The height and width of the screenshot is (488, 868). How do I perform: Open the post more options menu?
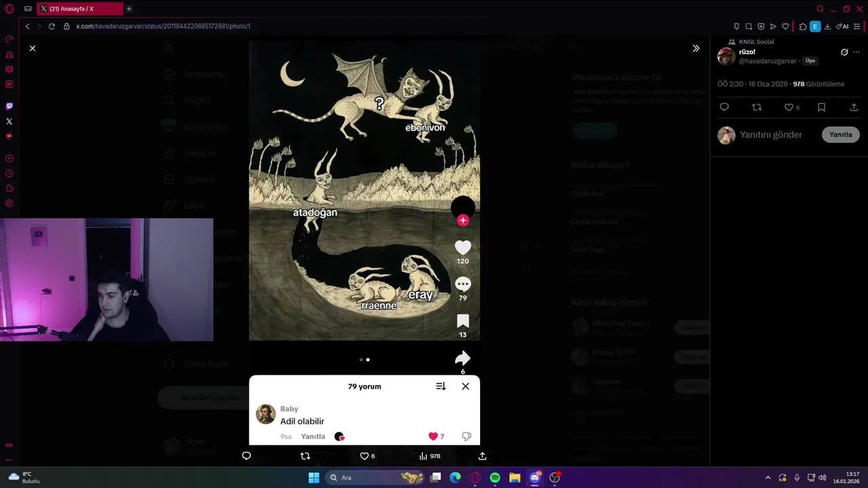856,52
